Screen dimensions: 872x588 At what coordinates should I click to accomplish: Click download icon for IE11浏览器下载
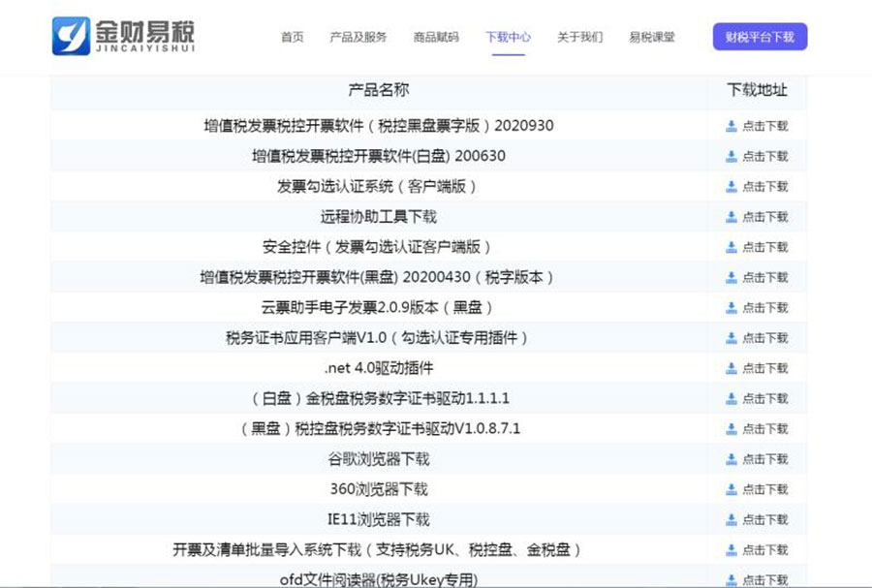coord(732,520)
